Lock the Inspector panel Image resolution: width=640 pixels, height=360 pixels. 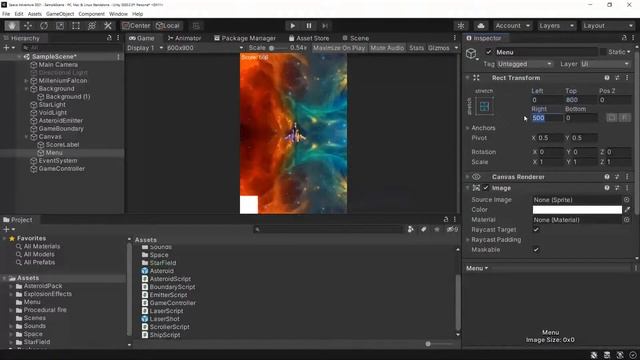pyautogui.click(x=624, y=38)
